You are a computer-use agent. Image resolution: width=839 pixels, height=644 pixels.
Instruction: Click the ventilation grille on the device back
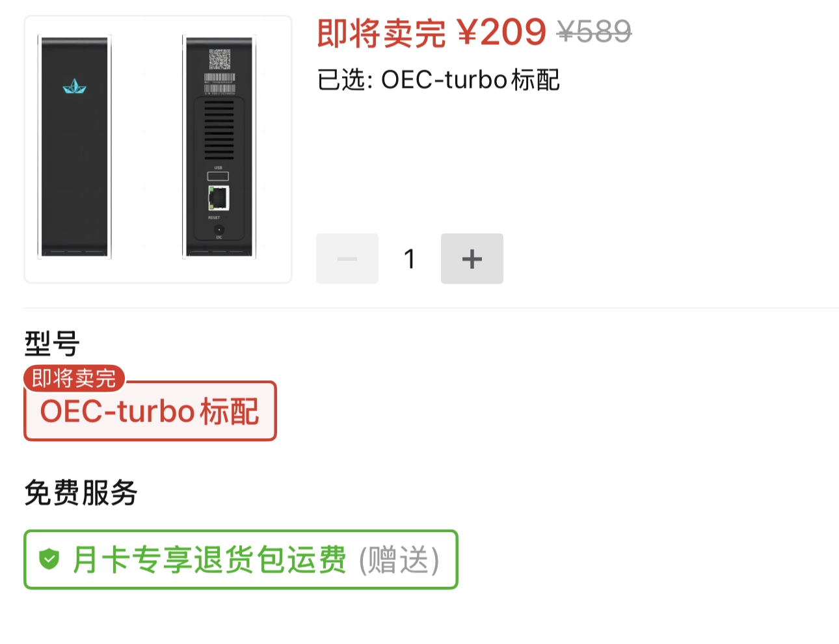pos(219,130)
